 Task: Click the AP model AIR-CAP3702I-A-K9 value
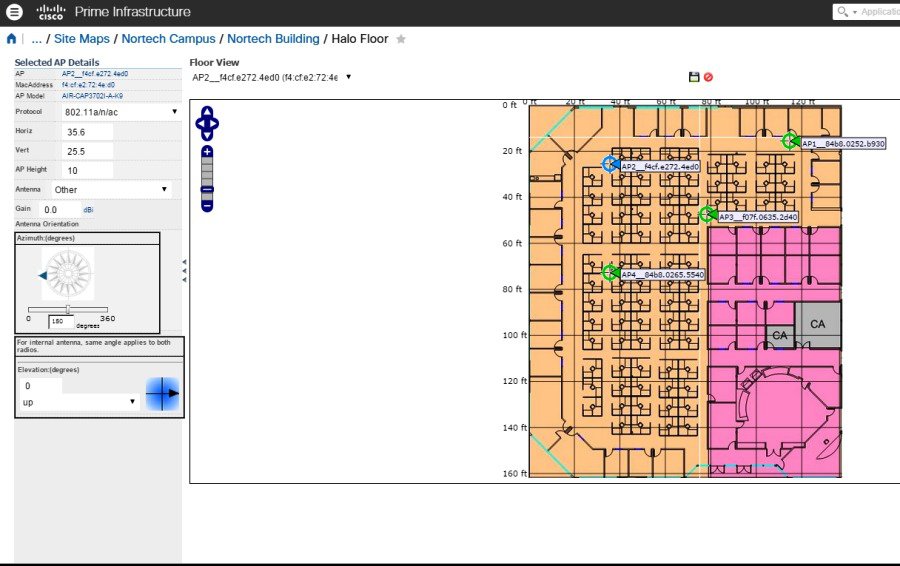pyautogui.click(x=92, y=96)
